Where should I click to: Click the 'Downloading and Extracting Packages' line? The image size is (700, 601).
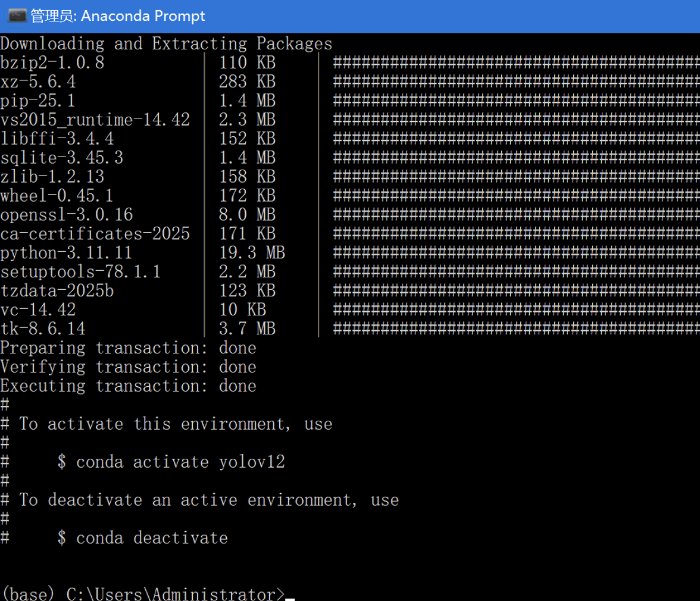click(166, 43)
